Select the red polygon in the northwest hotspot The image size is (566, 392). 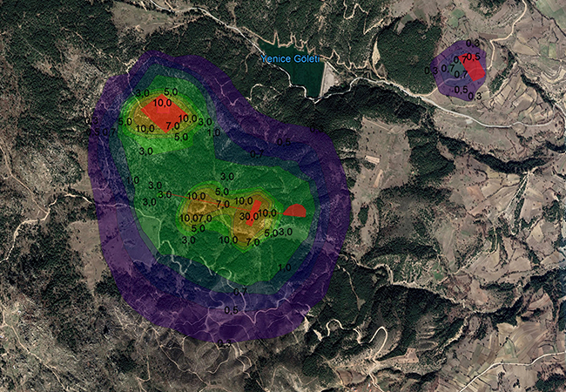[159, 112]
